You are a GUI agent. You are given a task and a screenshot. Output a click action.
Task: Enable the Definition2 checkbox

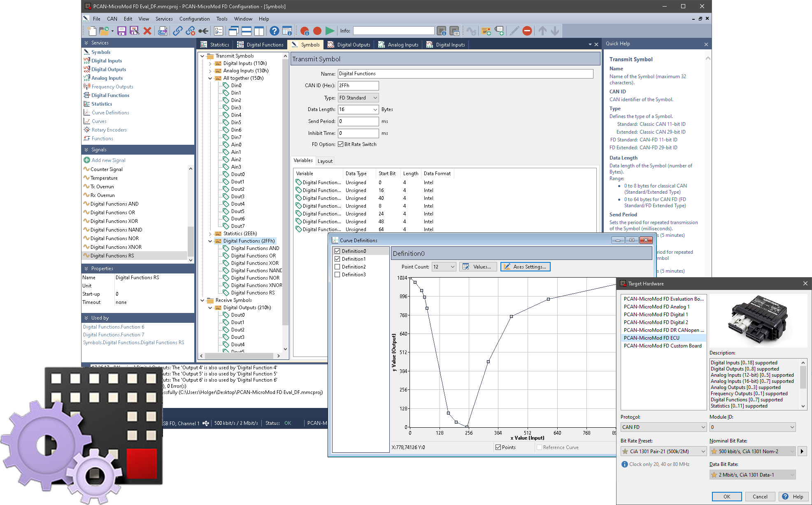pyautogui.click(x=337, y=267)
